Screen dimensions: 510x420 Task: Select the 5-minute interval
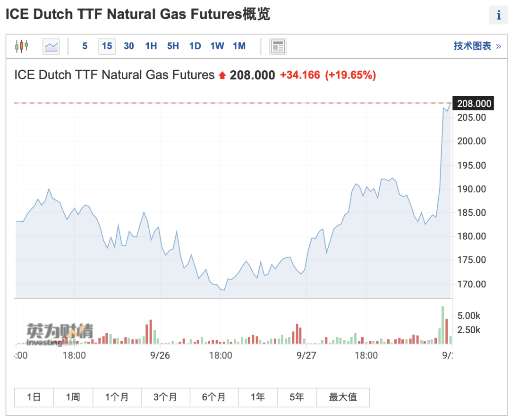tap(85, 46)
